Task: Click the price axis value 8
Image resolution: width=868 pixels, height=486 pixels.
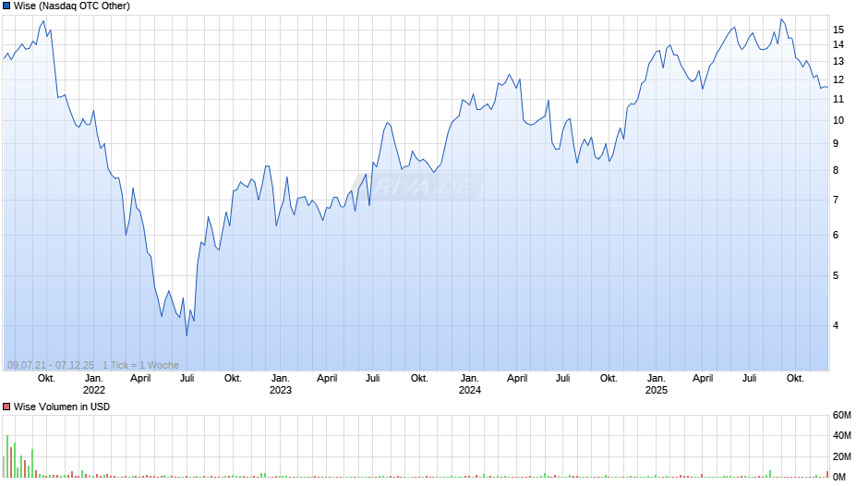Action: [836, 171]
